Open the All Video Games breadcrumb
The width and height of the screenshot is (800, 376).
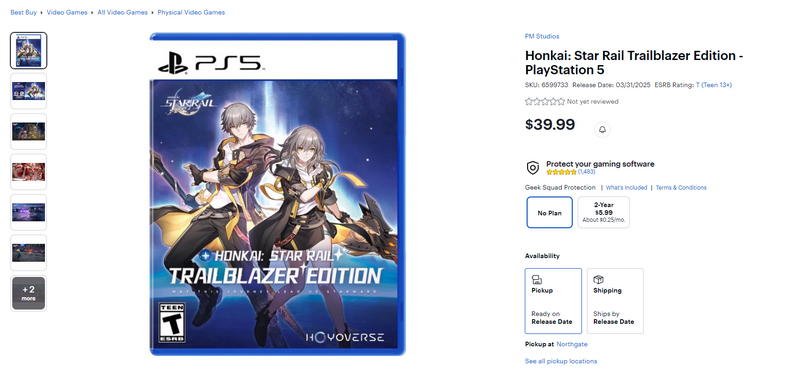(122, 12)
